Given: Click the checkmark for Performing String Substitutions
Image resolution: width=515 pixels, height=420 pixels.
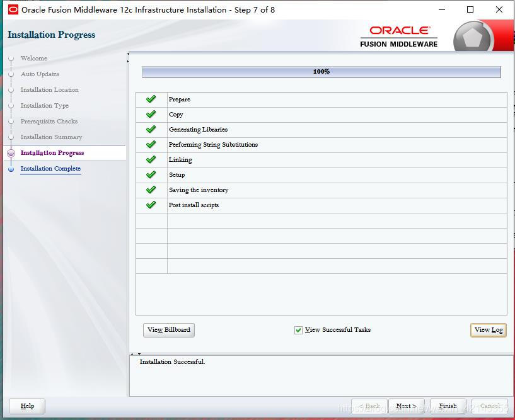Looking at the screenshot, I should point(151,144).
